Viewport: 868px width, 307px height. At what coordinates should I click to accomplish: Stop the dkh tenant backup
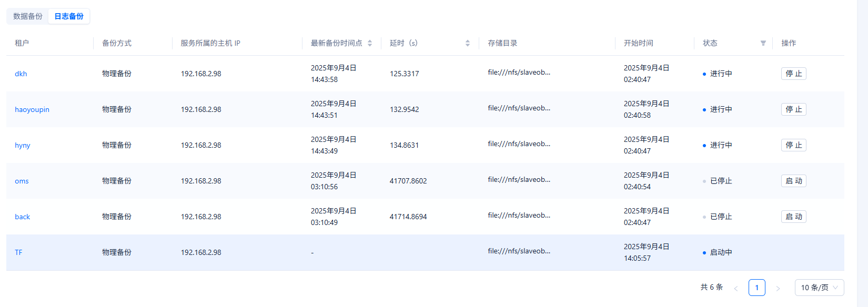(x=793, y=74)
